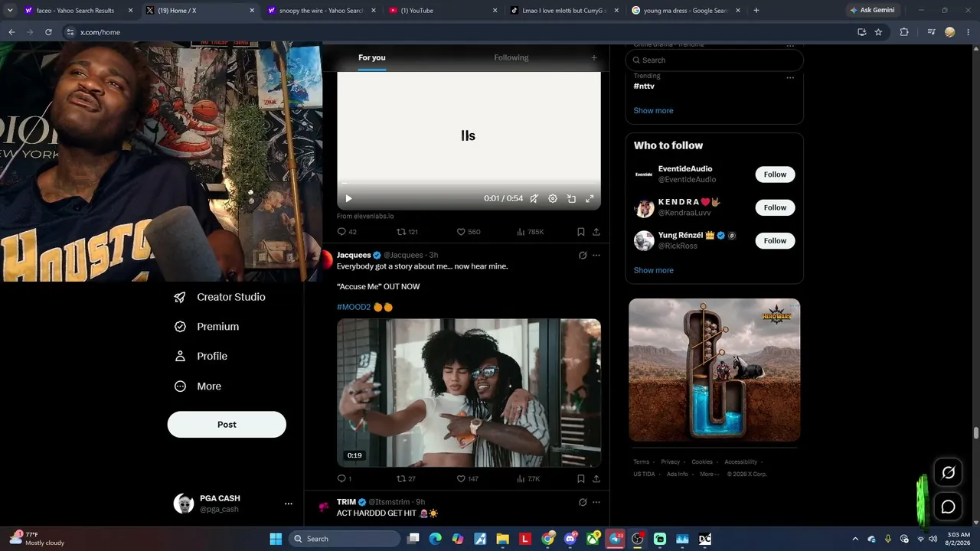The width and height of the screenshot is (980, 551).
Task: Play the Jacquees video thumbnail
Action: pos(469,393)
